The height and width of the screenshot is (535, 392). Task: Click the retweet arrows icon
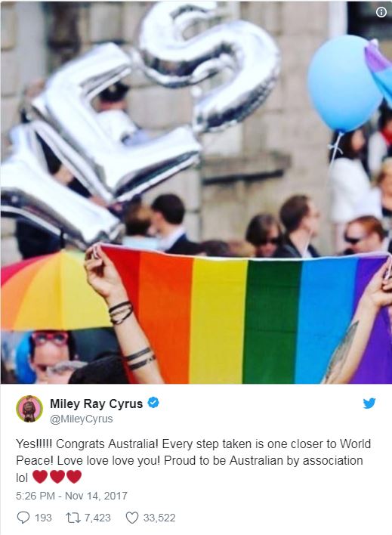coord(73,518)
